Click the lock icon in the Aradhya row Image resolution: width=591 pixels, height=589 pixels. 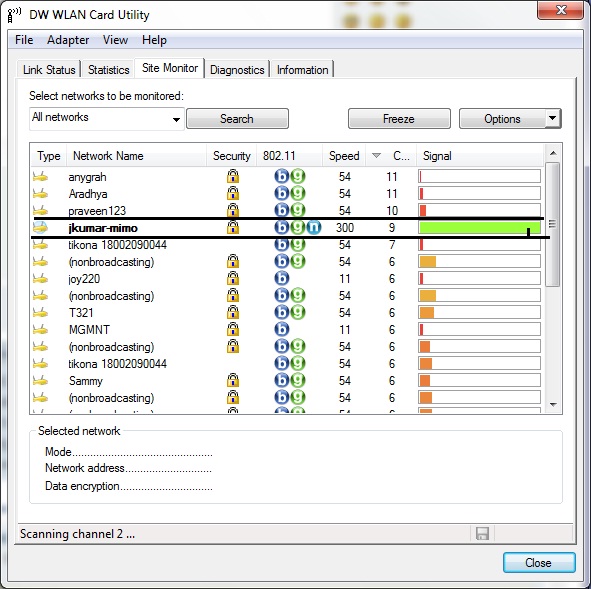233,193
